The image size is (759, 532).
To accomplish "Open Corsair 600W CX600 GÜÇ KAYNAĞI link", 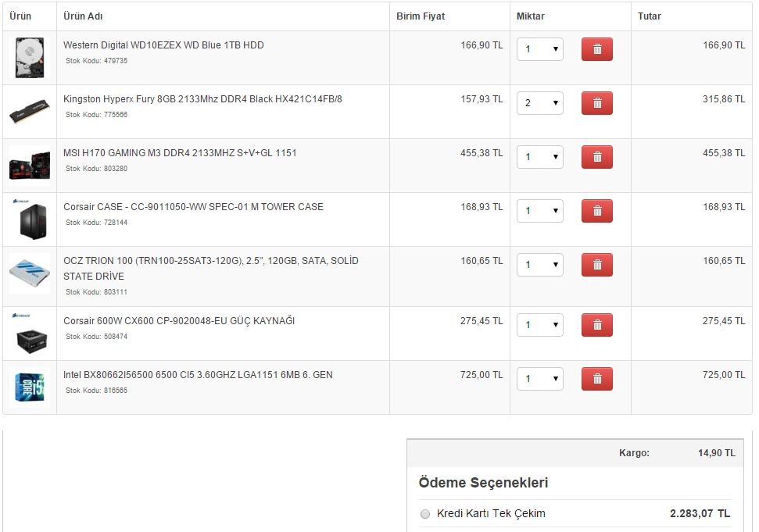I will click(x=179, y=321).
